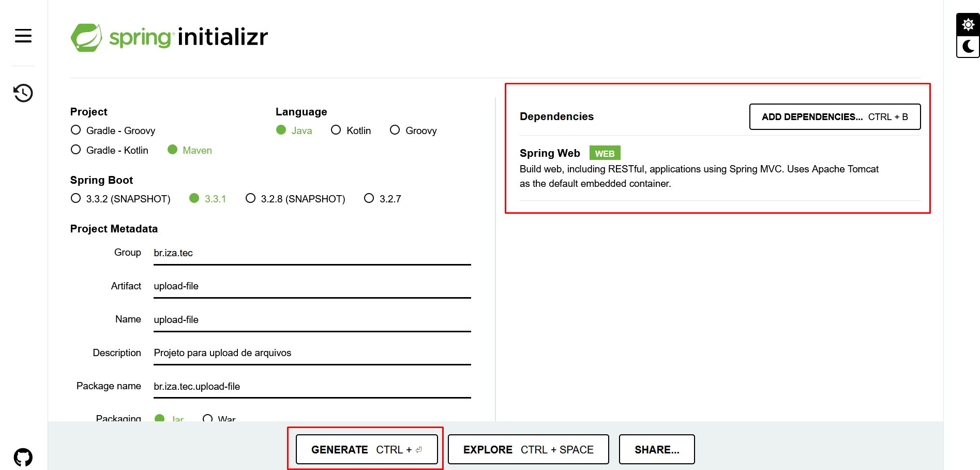Viewport: 980px width, 470px height.
Task: Open the GitHub link icon
Action: click(23, 458)
